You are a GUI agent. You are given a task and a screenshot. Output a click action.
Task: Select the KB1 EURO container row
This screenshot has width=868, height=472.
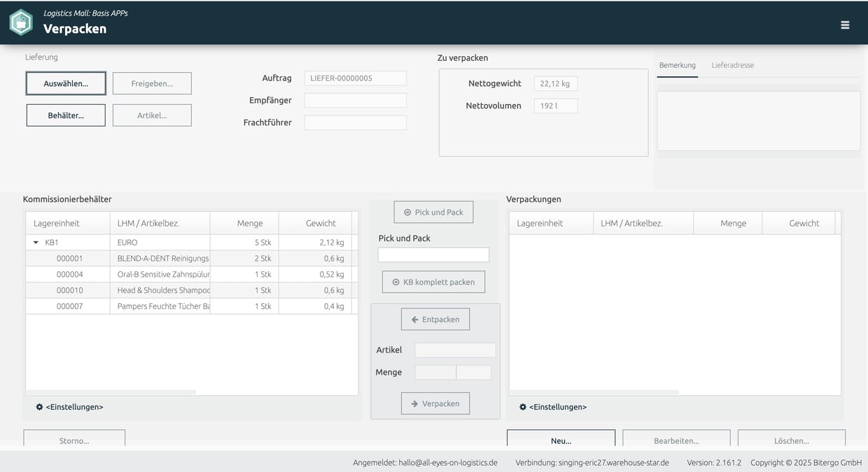(192, 243)
